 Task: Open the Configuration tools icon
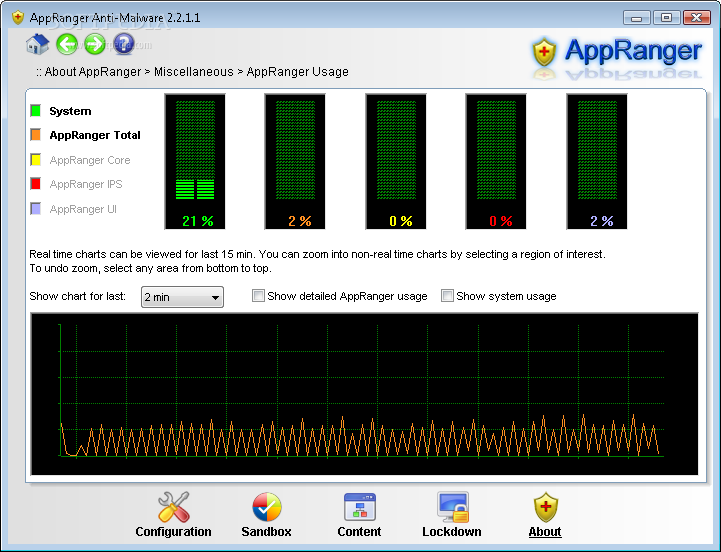pos(173,507)
